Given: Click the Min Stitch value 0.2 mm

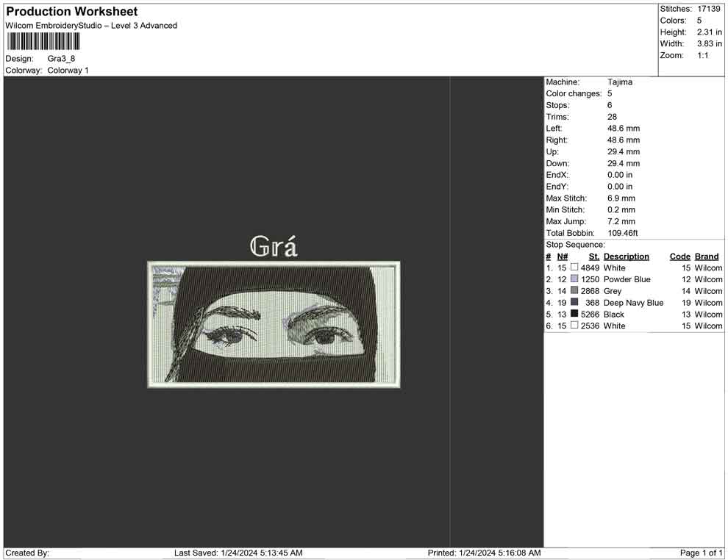Looking at the screenshot, I should click(621, 209).
